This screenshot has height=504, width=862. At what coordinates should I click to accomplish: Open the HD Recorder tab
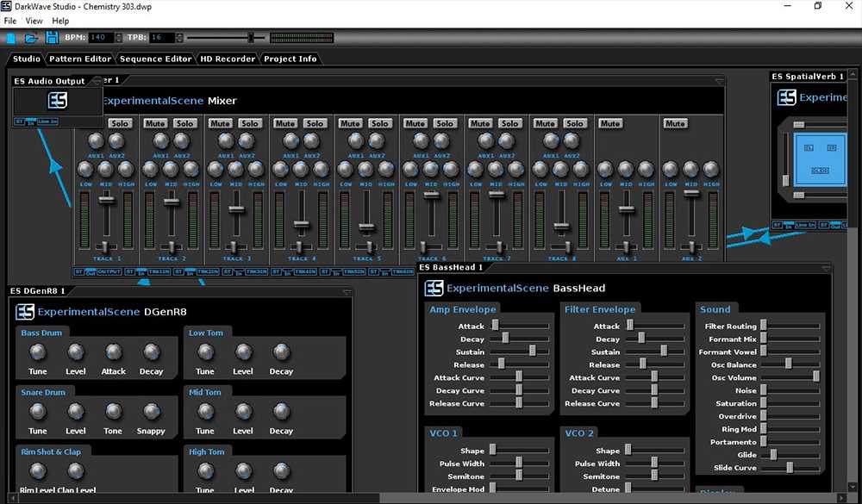228,59
